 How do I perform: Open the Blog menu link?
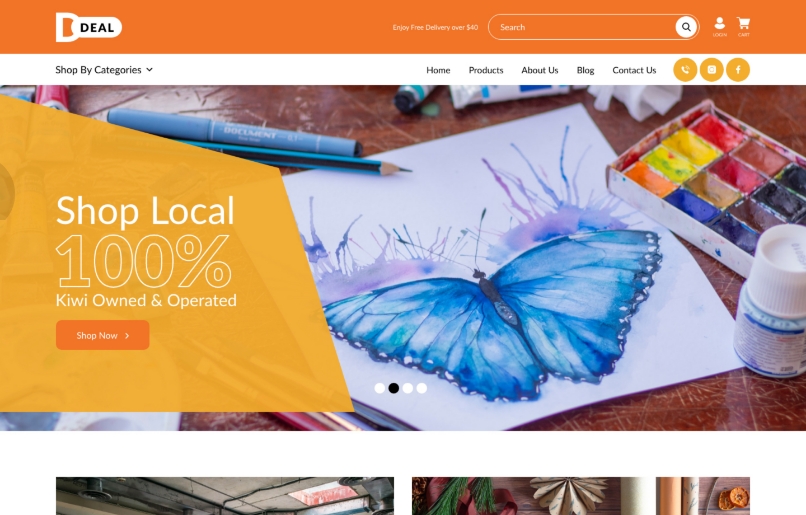click(585, 70)
